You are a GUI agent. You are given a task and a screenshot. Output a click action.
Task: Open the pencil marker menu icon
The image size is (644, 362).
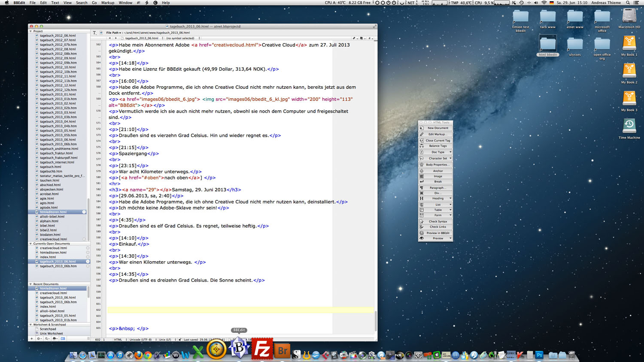coord(354,38)
